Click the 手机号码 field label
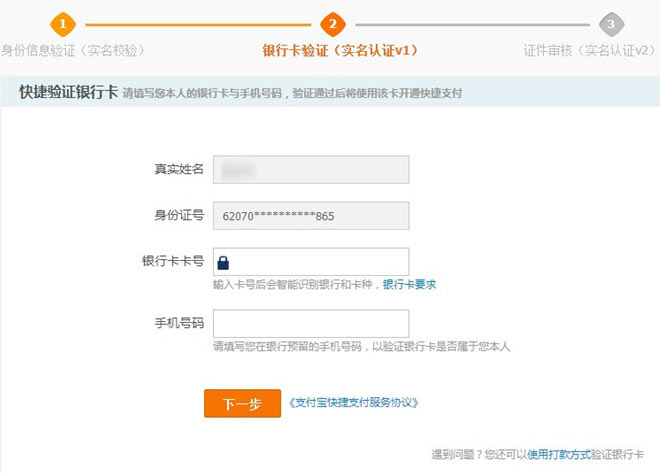 [178, 324]
